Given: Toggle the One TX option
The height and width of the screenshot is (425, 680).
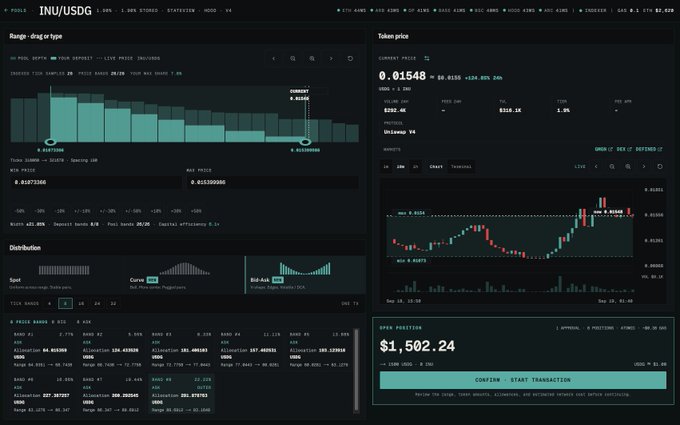Looking at the screenshot, I should click(350, 304).
